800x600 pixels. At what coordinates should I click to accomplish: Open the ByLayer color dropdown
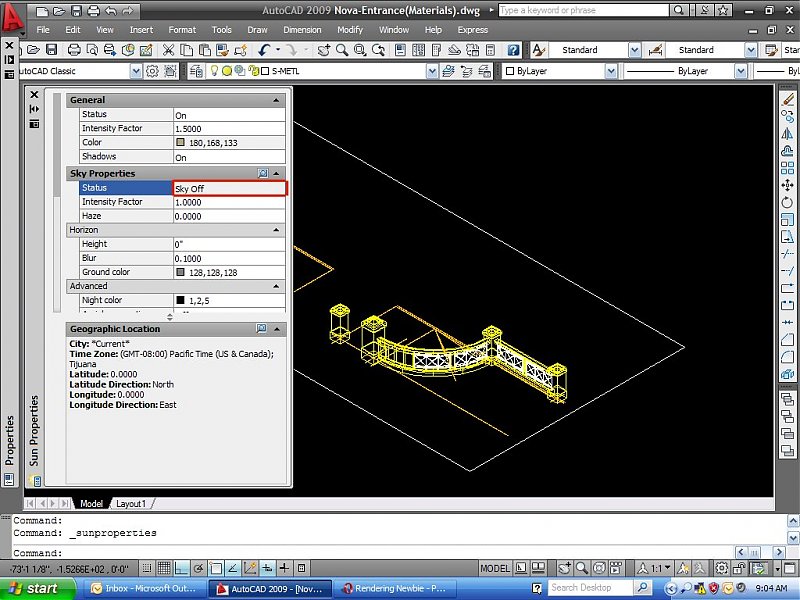[611, 71]
